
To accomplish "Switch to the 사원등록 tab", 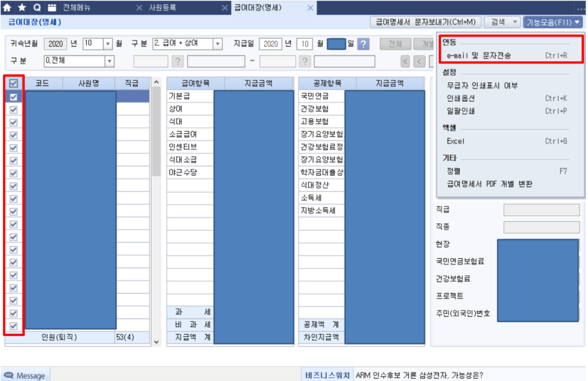I will coord(162,8).
